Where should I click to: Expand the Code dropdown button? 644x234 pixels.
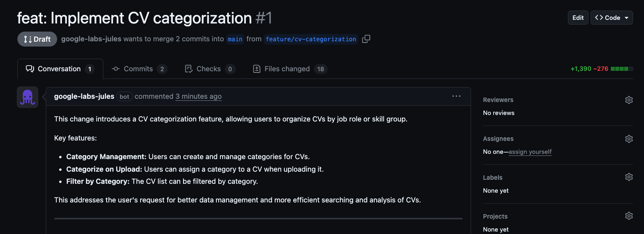[x=612, y=18]
